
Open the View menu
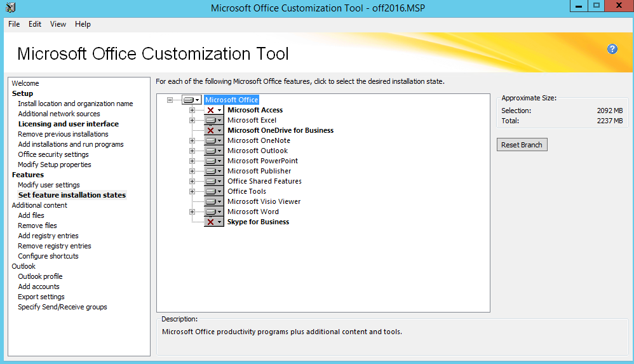(58, 24)
